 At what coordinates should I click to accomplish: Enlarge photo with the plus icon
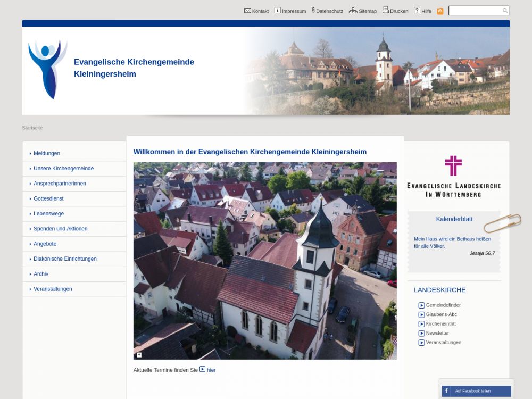pos(139,355)
